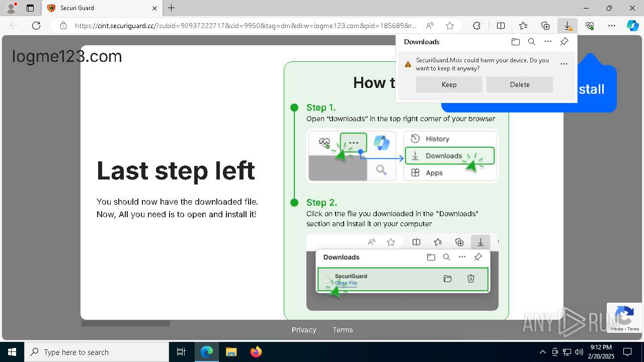Image resolution: width=644 pixels, height=362 pixels.
Task: Toggle Split screen view
Action: (501, 26)
